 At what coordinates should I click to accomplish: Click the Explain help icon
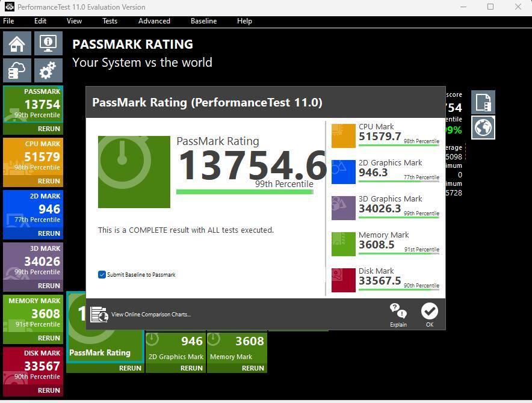click(398, 315)
